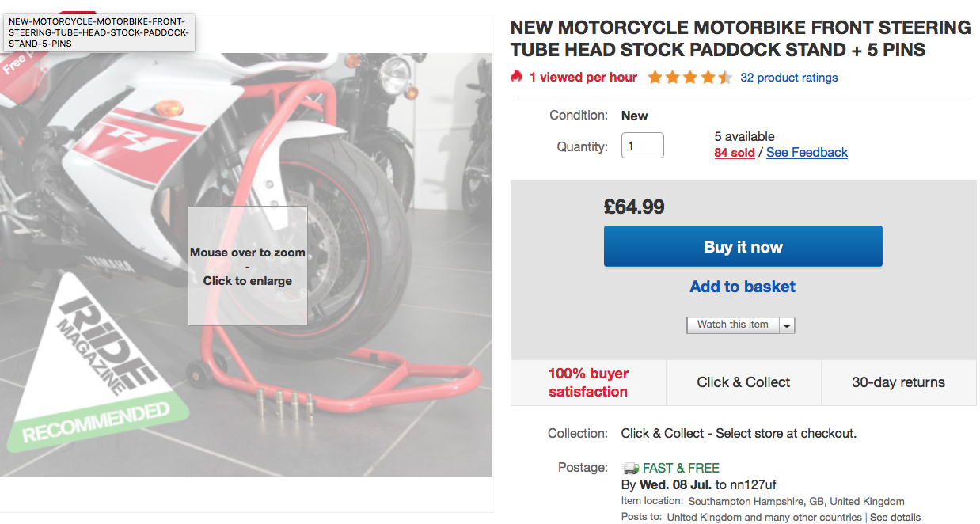Click the delivery truck icon by FAST & FREE
Viewport: 980px width, 524px height.
pos(630,468)
